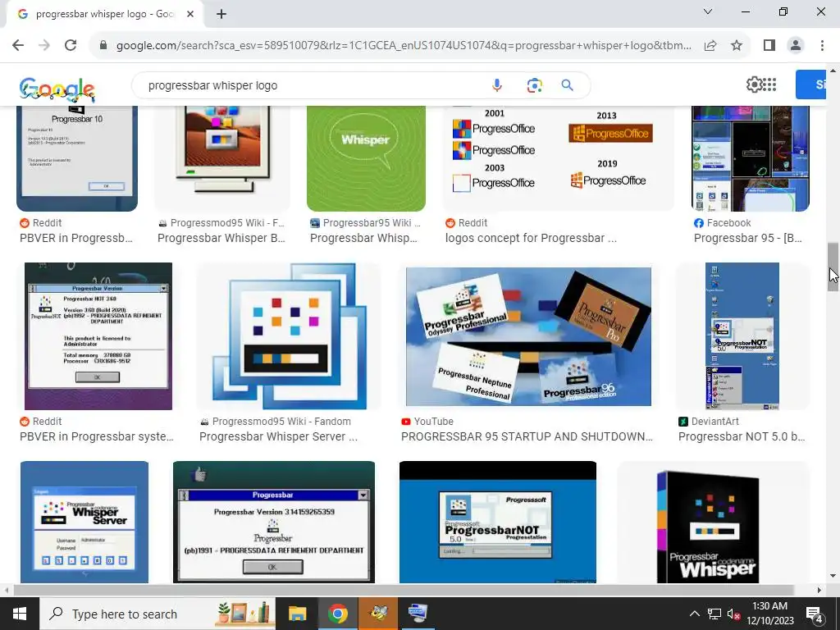The width and height of the screenshot is (840, 630).
Task: Click the horizontal scrollbar right arrow
Action: coord(819,590)
